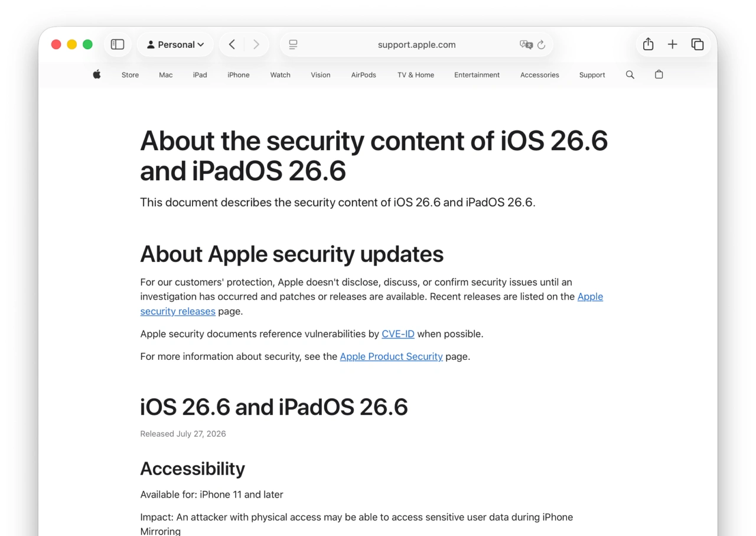
Task: Go back with the back arrow
Action: tap(232, 44)
